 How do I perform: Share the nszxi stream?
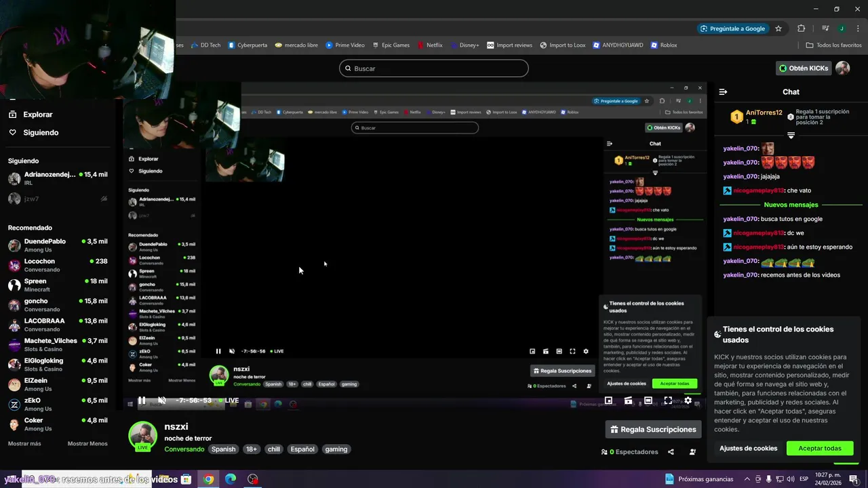pos(671,452)
